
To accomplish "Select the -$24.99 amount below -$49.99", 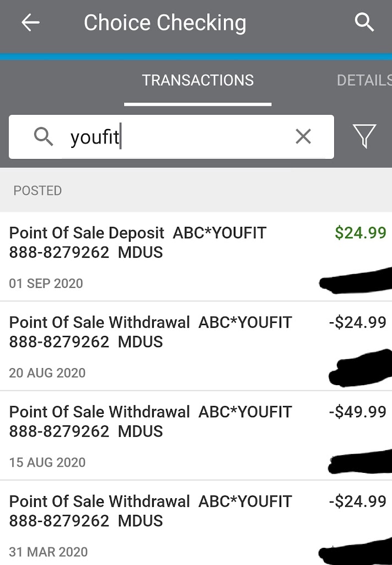I will point(357,502).
